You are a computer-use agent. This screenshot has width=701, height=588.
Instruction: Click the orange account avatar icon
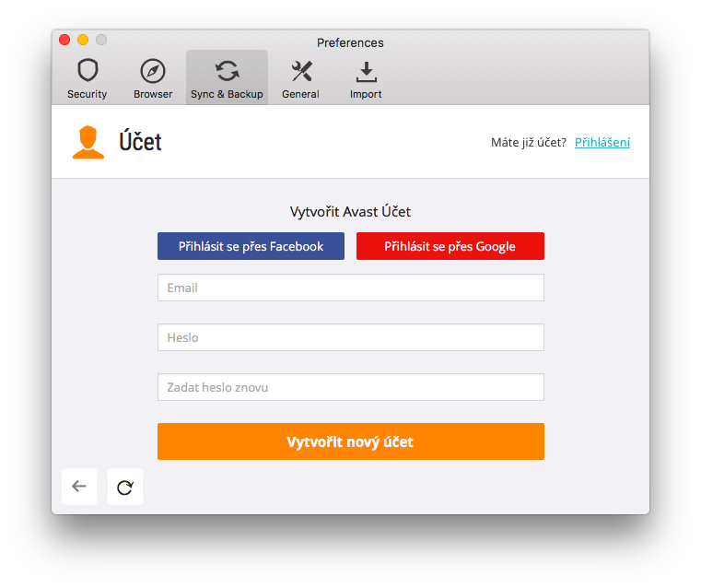coord(88,142)
